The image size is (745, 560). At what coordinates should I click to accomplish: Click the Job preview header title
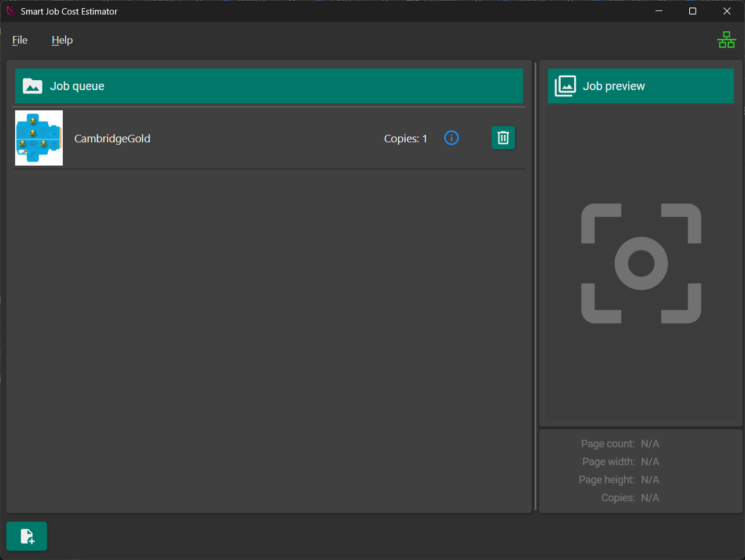tap(614, 86)
